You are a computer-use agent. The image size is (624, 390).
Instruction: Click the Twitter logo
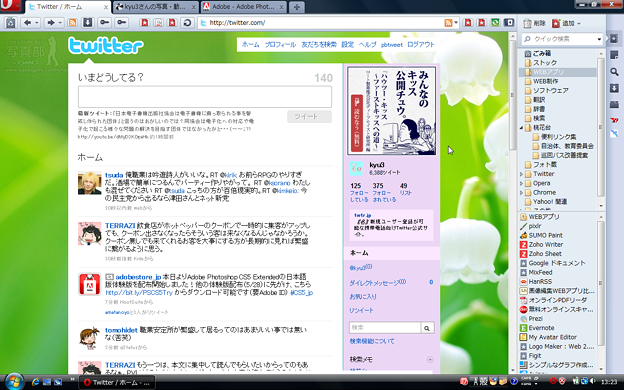click(x=106, y=45)
